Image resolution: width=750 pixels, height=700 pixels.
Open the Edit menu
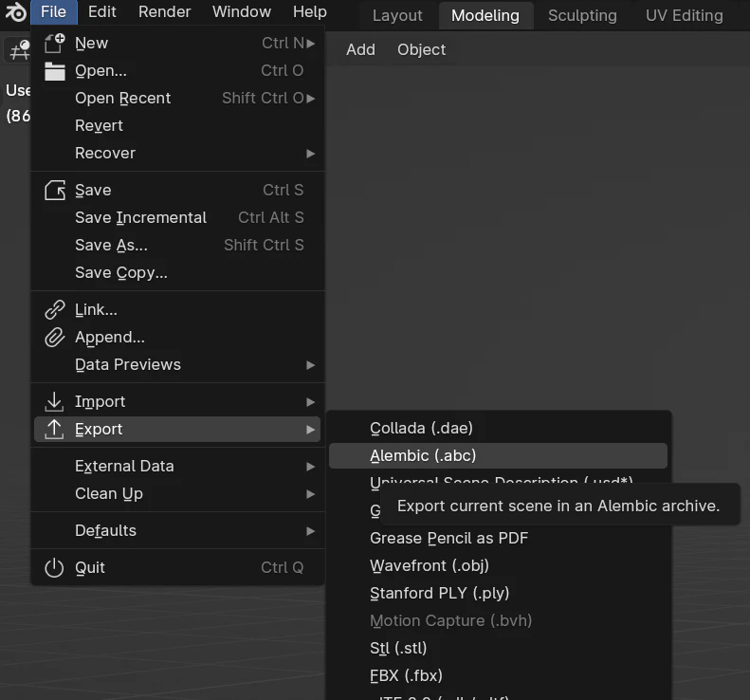pyautogui.click(x=101, y=12)
